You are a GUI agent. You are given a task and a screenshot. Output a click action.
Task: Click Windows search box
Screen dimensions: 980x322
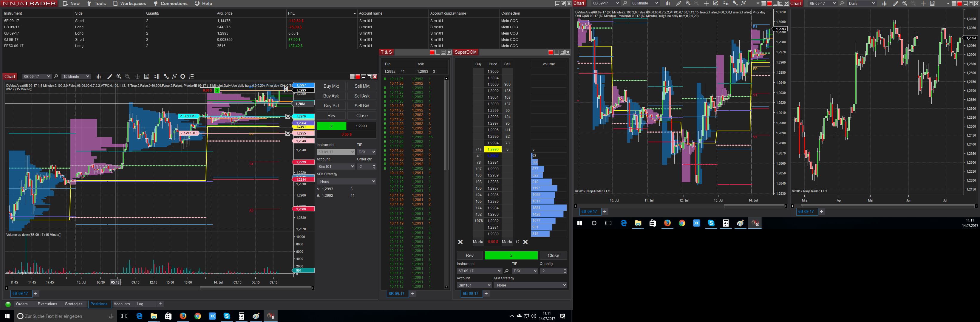click(x=66, y=316)
